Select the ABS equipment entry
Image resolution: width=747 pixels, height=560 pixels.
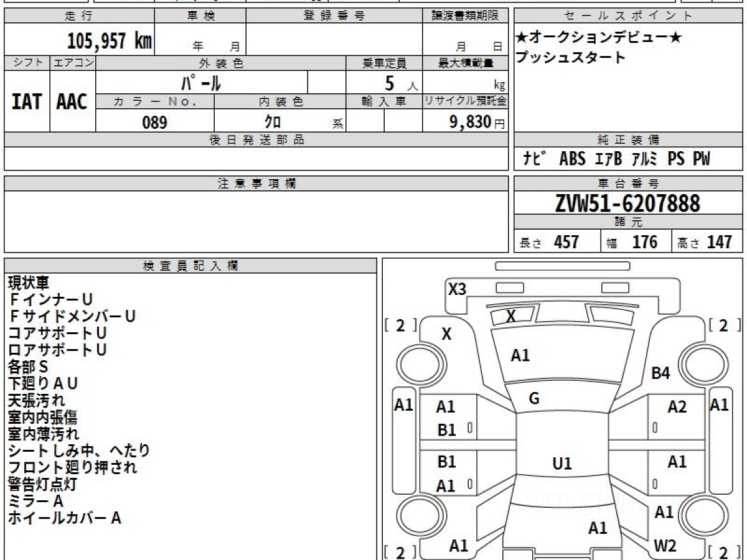tap(572, 159)
